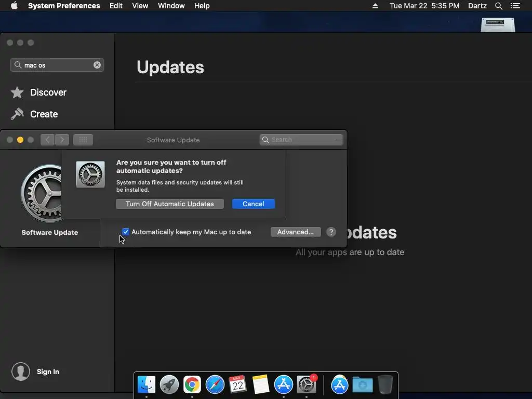Viewport: 532px width, 399px height.
Task: Open Advanced update options
Action: coord(296,232)
